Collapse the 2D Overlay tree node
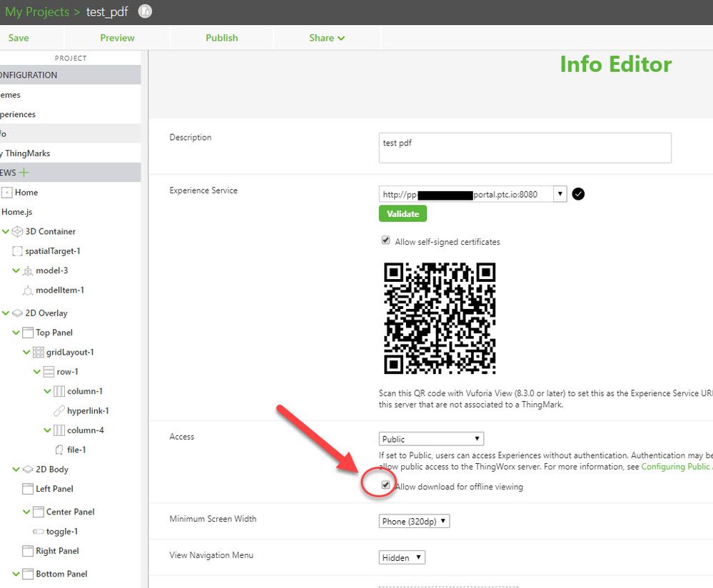 coord(6,313)
